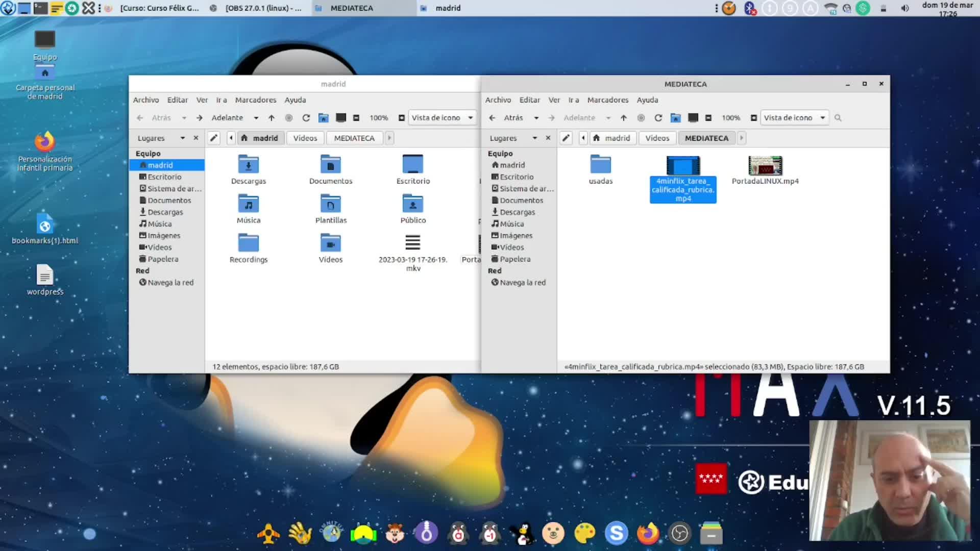Select PortadaLINUX.mp4 video thumbnail
Screen dimensions: 980x551
click(765, 166)
